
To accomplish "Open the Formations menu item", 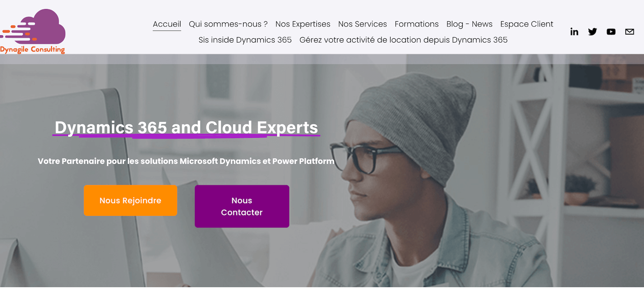I will tap(417, 24).
